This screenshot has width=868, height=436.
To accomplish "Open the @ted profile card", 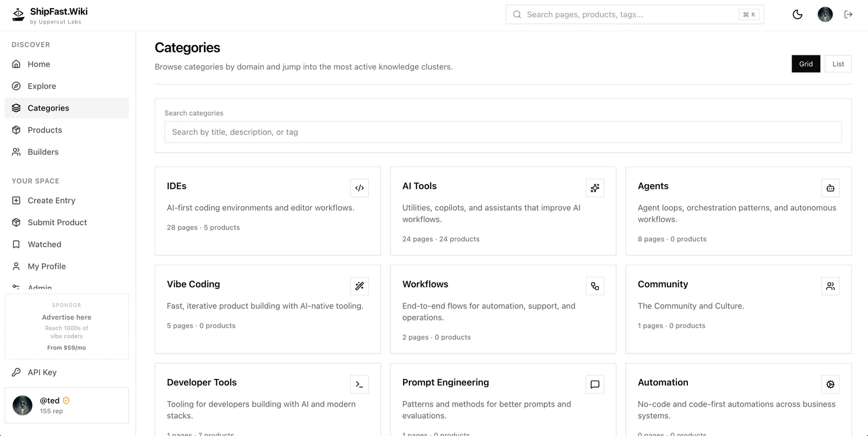I will click(x=67, y=405).
